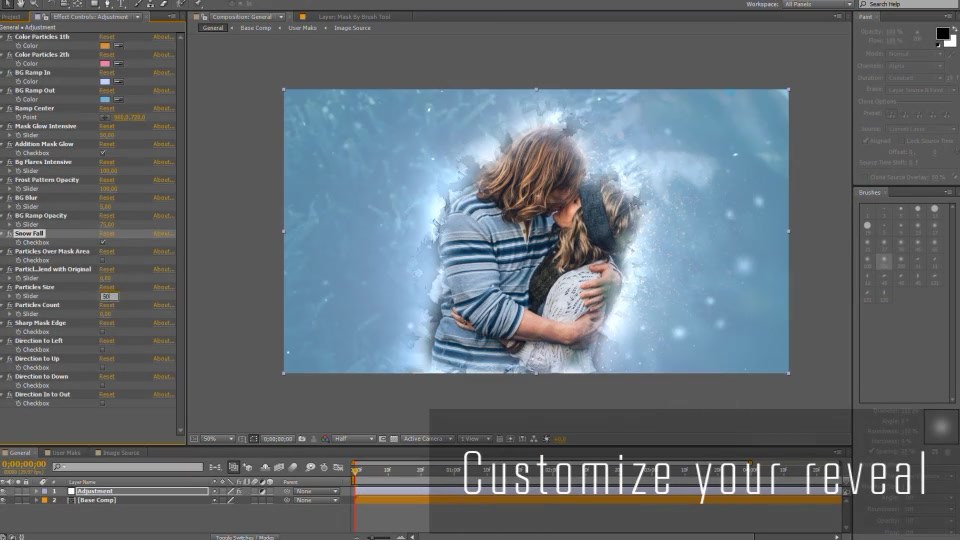The image size is (960, 540).
Task: Hide the Base Comp layer eye toggle
Action: 4,500
